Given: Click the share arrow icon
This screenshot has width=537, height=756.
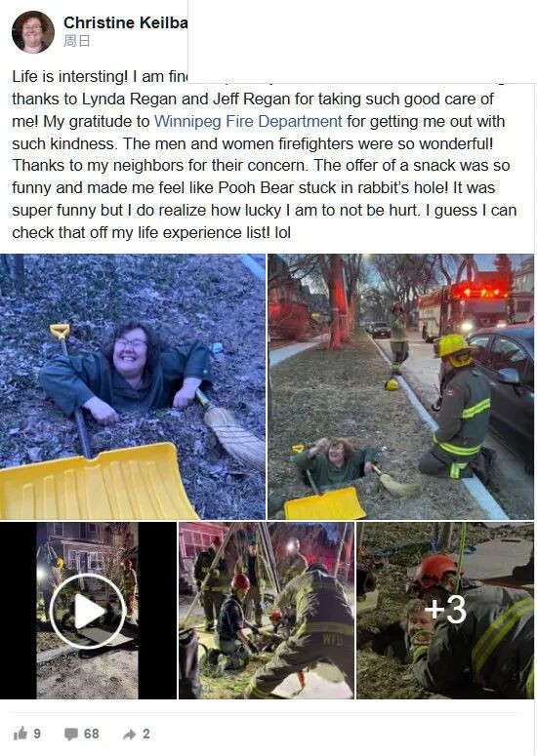Looking at the screenshot, I should pyautogui.click(x=129, y=735).
